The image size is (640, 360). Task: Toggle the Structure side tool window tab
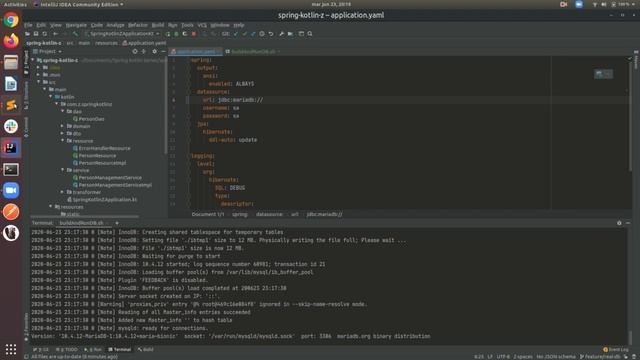pos(26,95)
